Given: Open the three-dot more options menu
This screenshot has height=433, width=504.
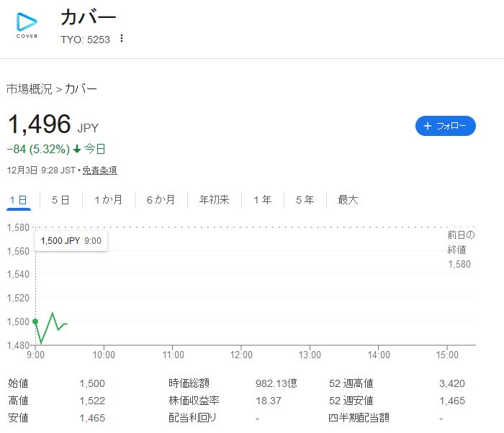Looking at the screenshot, I should [x=122, y=39].
